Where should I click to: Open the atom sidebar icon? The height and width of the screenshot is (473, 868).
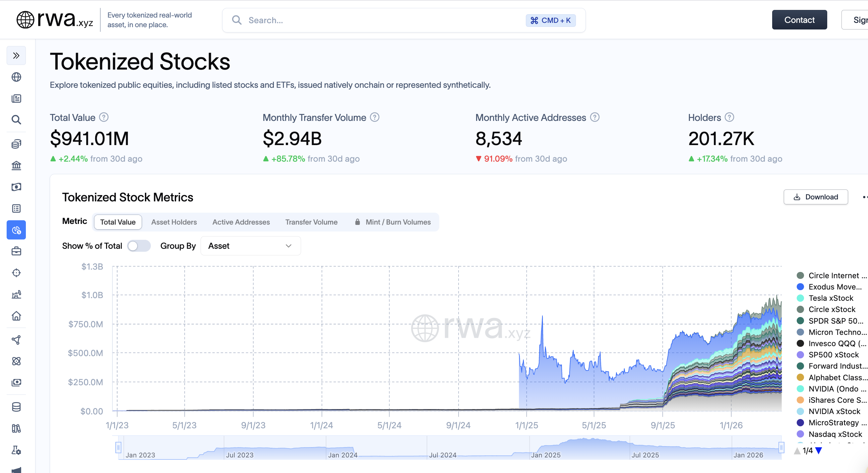(16, 361)
